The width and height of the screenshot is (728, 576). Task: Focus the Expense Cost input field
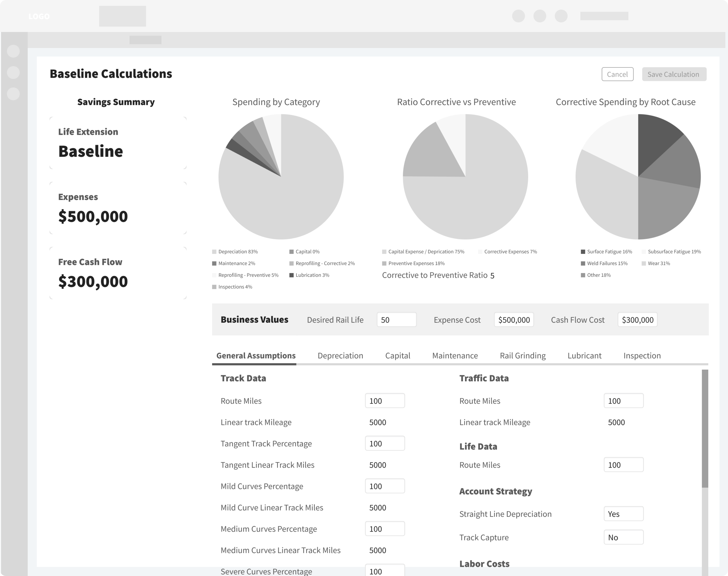514,320
